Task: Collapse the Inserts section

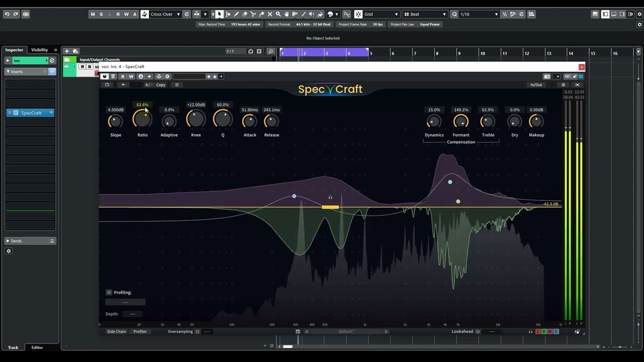Action: click(8, 71)
